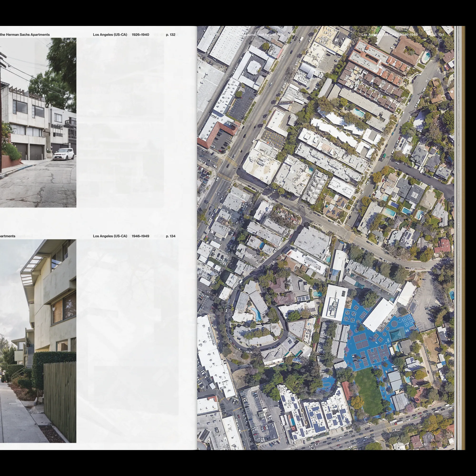Click the 'p. 132' page reference
Viewport: 476px width, 476px height.
point(170,35)
